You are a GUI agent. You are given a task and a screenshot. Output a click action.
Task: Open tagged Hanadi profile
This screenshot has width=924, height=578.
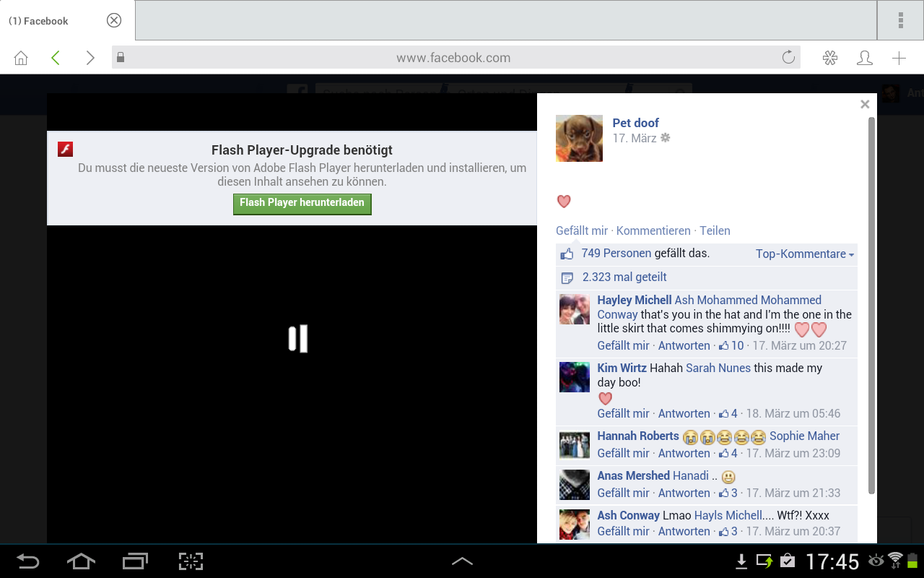pyautogui.click(x=691, y=475)
